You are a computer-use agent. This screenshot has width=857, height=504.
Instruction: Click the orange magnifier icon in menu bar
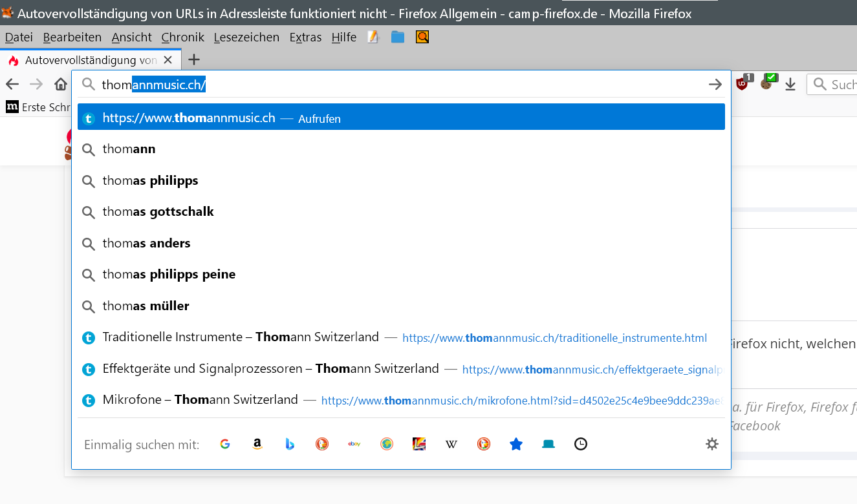pos(422,37)
